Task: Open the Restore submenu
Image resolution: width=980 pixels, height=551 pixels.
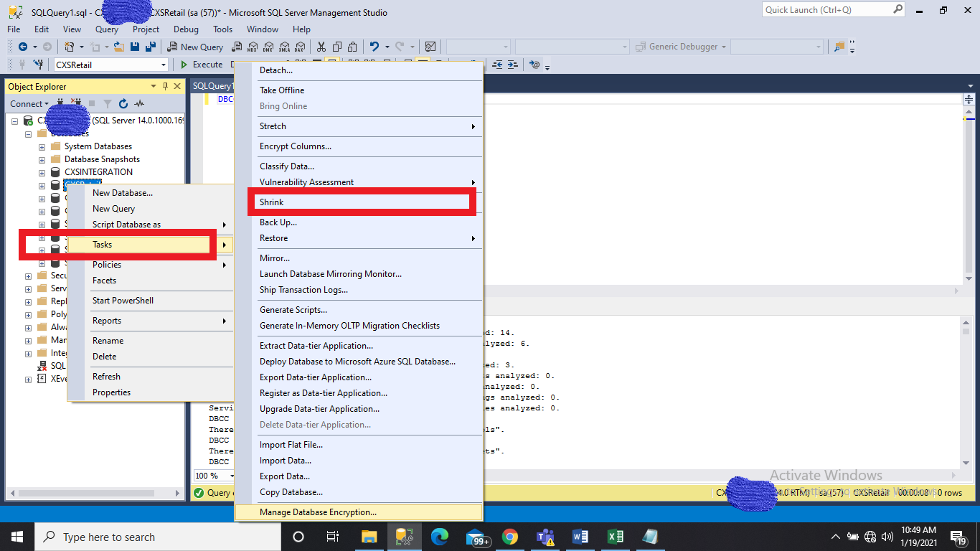Action: click(359, 238)
